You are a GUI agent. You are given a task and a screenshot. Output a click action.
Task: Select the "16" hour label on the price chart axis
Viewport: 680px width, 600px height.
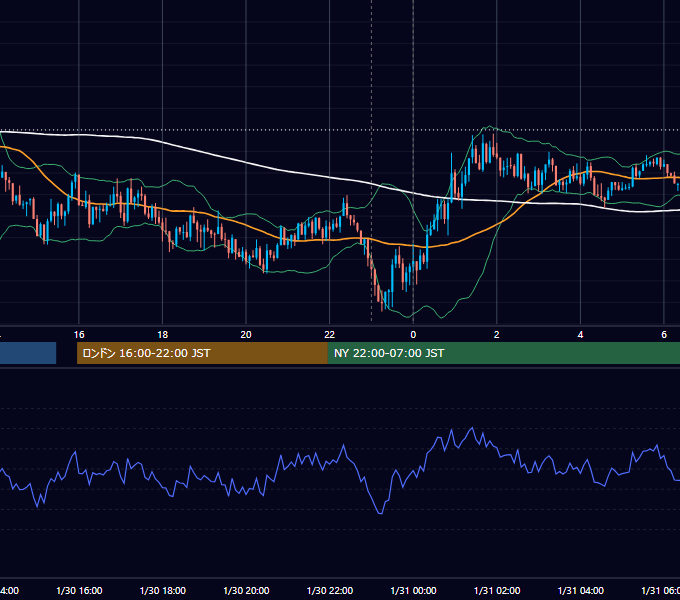point(79,335)
